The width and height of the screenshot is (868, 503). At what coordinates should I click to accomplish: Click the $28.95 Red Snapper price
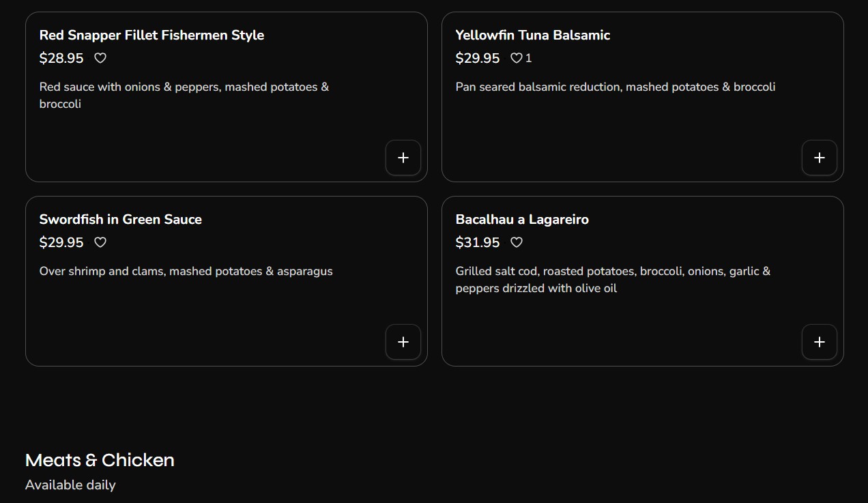pos(61,58)
